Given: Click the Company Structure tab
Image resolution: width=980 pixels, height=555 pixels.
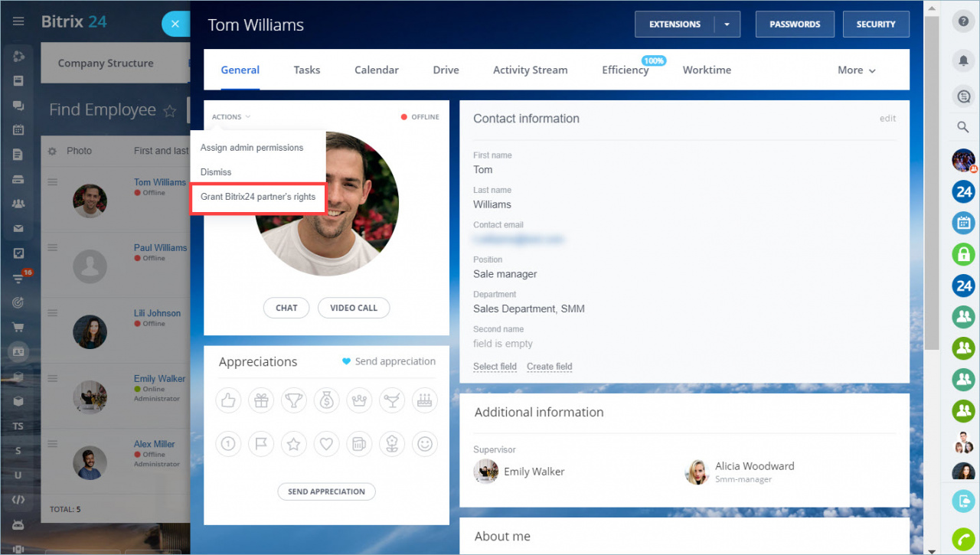Looking at the screenshot, I should coord(106,64).
